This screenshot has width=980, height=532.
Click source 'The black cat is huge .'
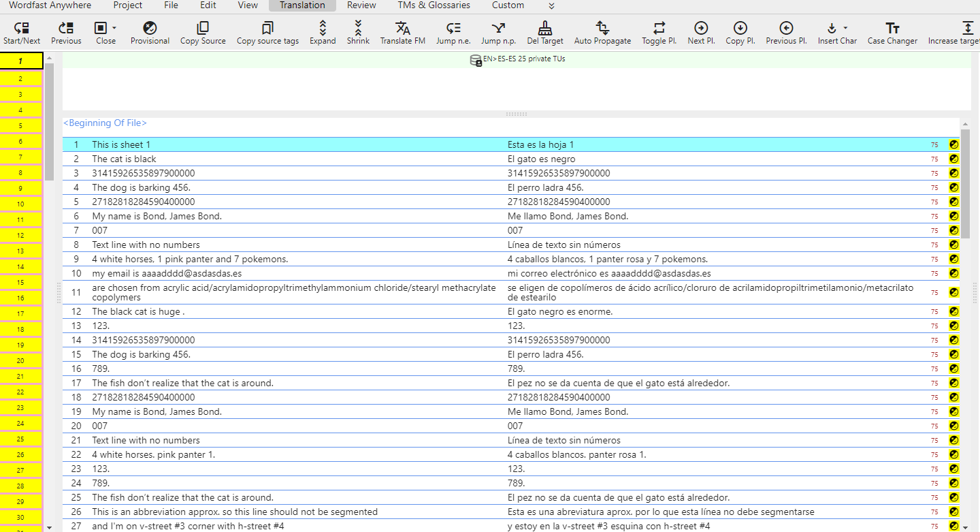139,311
